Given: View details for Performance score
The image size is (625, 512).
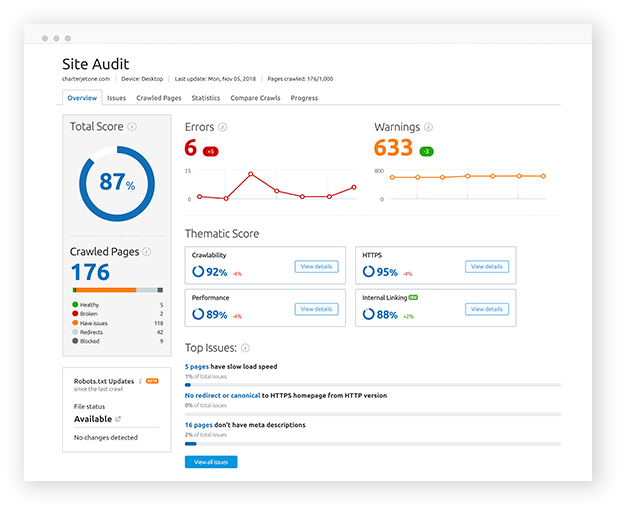Looking at the screenshot, I should (x=316, y=309).
